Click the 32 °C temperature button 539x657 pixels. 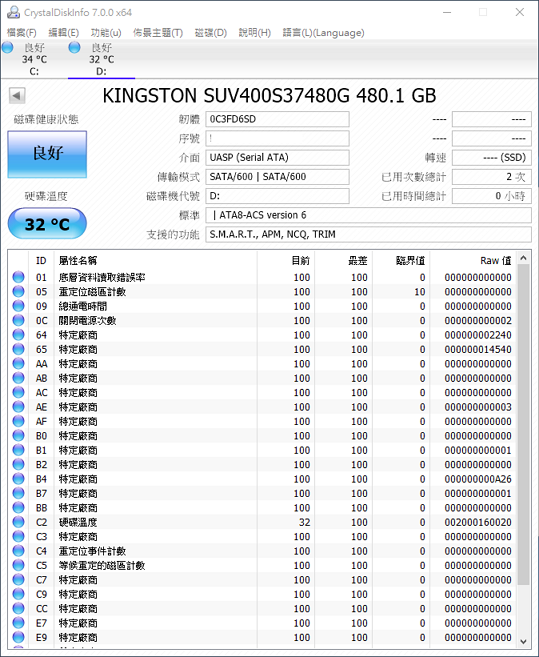click(x=47, y=224)
